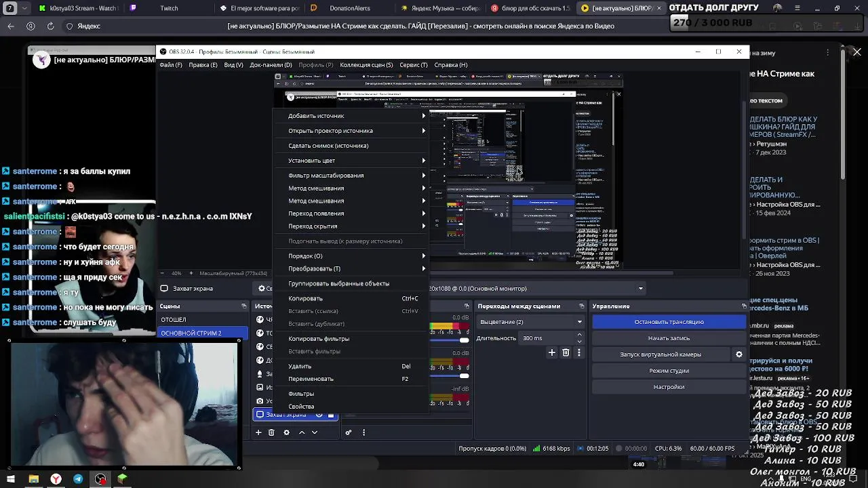Remove selected source with trash icon

(271, 432)
